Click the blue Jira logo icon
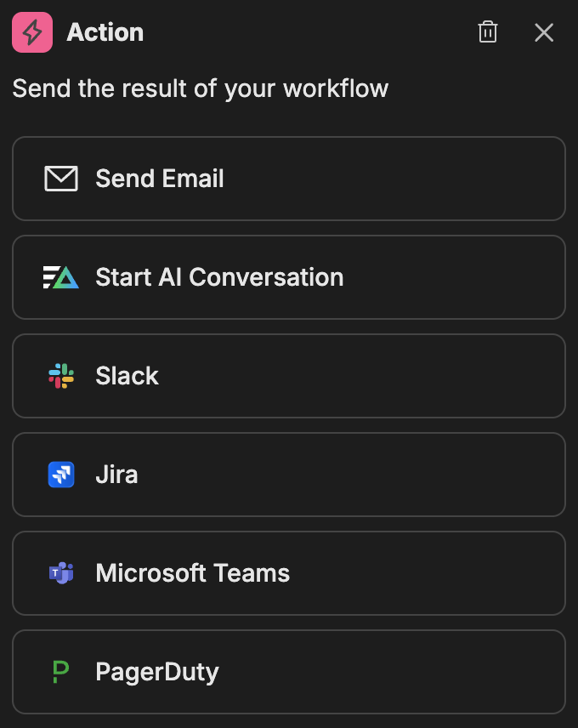The width and height of the screenshot is (578, 728). [x=59, y=475]
